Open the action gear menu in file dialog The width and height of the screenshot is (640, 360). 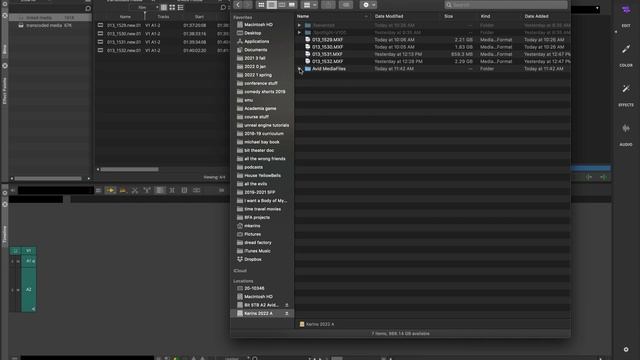pyautogui.click(x=368, y=5)
